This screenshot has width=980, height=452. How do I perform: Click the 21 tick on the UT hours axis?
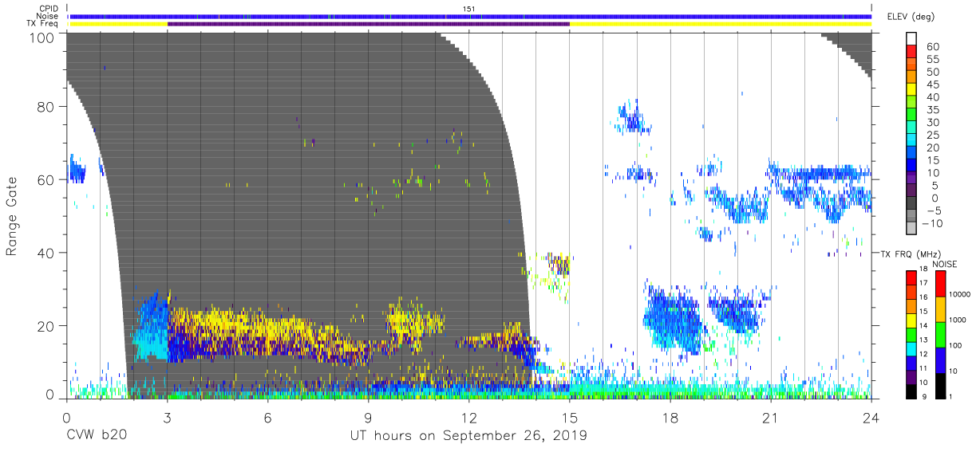[x=771, y=418]
